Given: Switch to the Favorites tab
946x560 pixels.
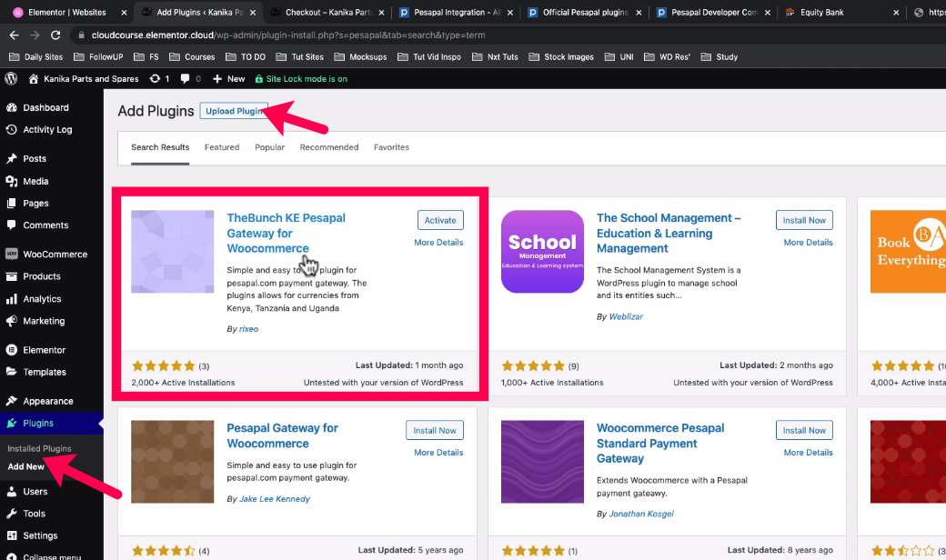Looking at the screenshot, I should coord(391,147).
